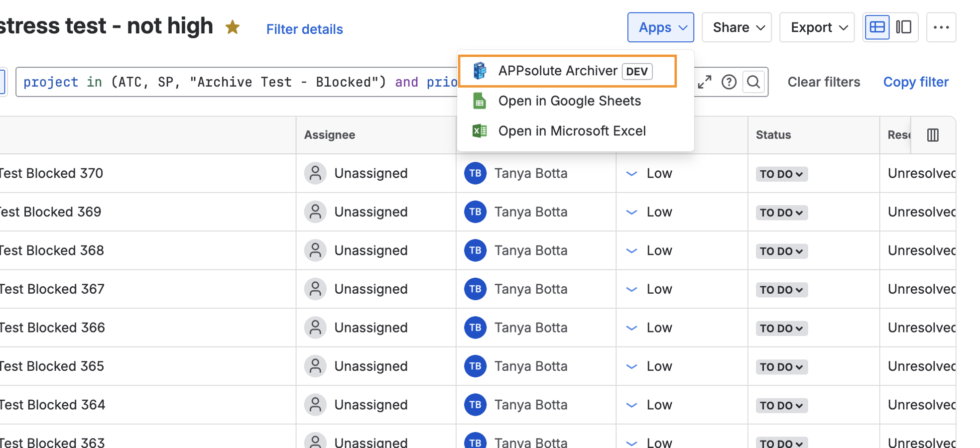
Task: Choose Open in Microsoft Excel
Action: pyautogui.click(x=572, y=131)
